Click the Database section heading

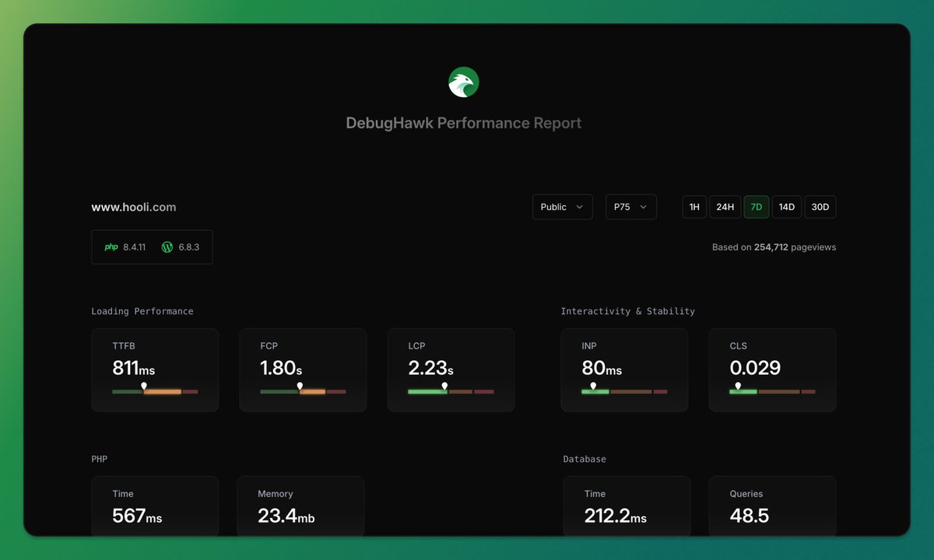585,459
